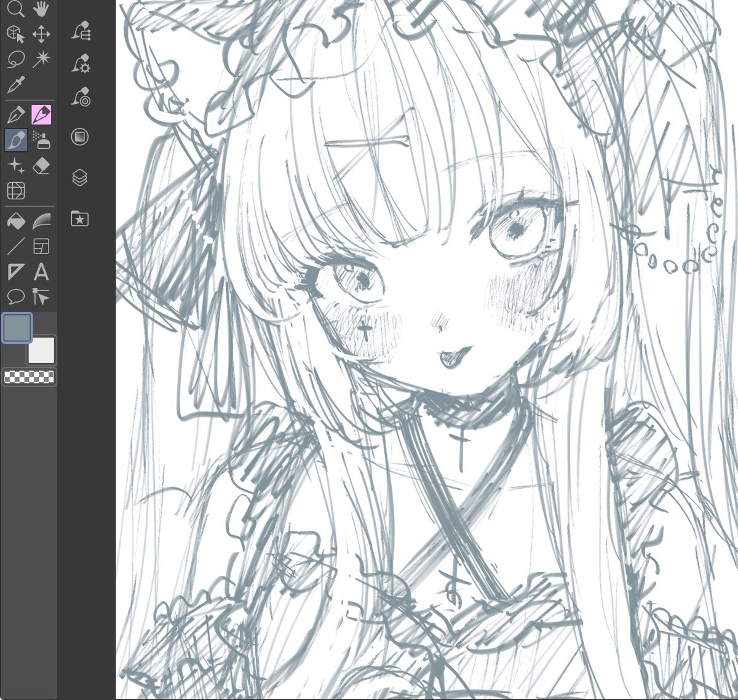The image size is (738, 700).
Task: Open the Tool Property palette gear-brush icon
Action: tap(80, 64)
